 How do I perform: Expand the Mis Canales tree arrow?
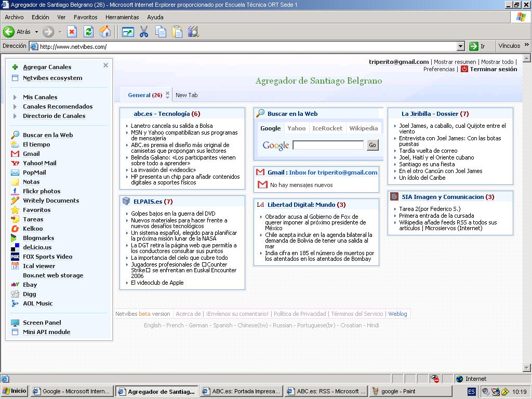(15, 97)
